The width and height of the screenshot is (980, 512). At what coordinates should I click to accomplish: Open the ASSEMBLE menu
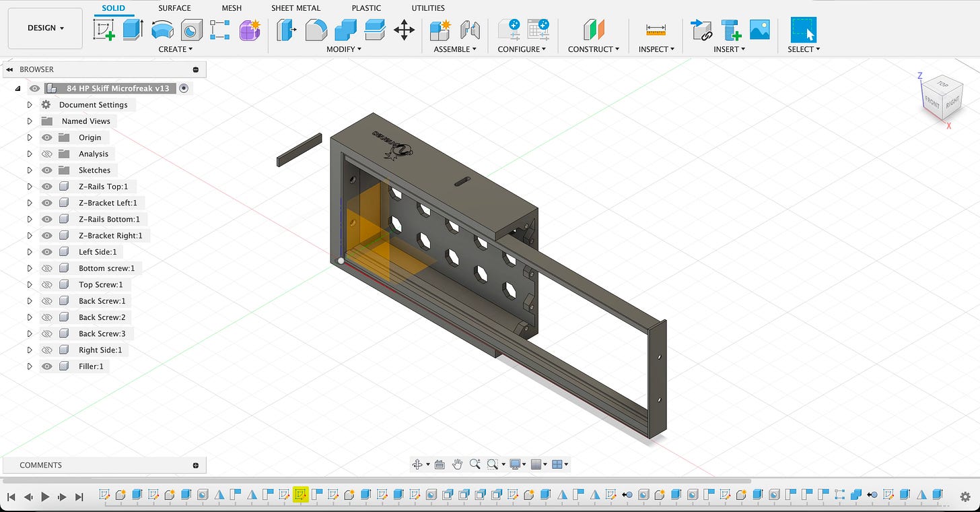point(455,49)
